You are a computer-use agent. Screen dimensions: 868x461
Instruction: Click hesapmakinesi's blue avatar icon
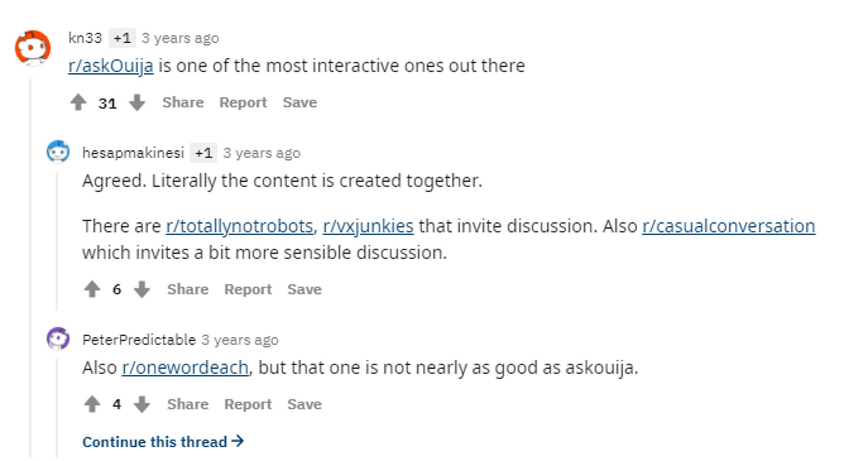(58, 152)
